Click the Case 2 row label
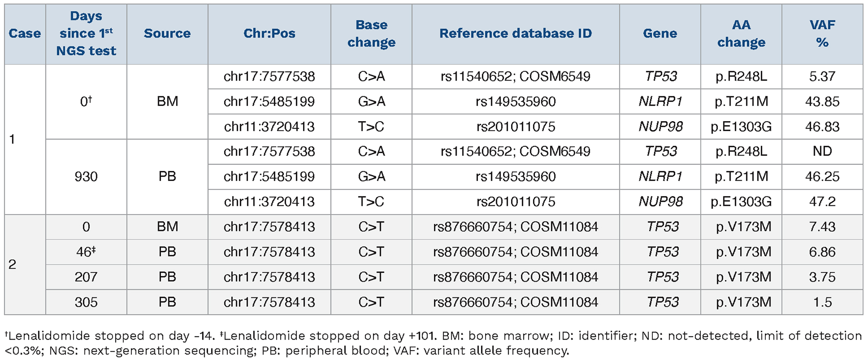This screenshot has width=868, height=360. pyautogui.click(x=13, y=264)
